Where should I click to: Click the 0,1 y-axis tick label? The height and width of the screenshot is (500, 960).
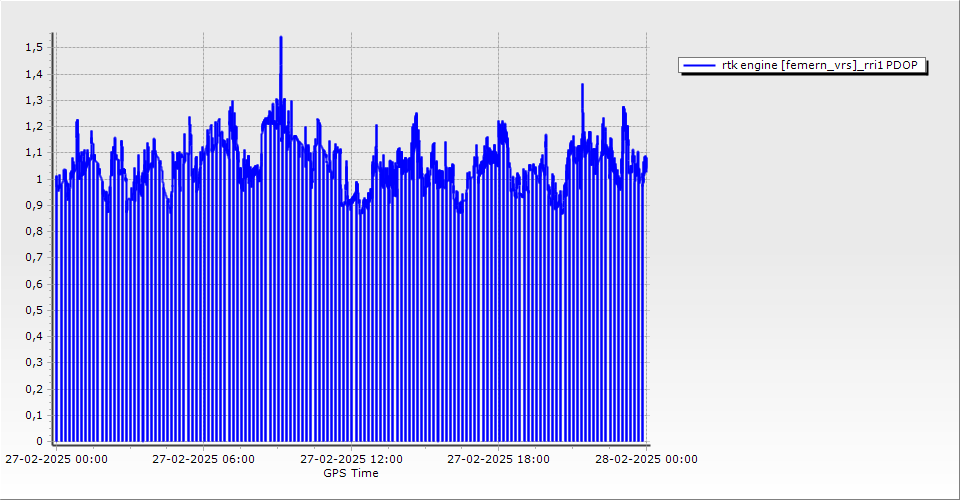point(34,415)
